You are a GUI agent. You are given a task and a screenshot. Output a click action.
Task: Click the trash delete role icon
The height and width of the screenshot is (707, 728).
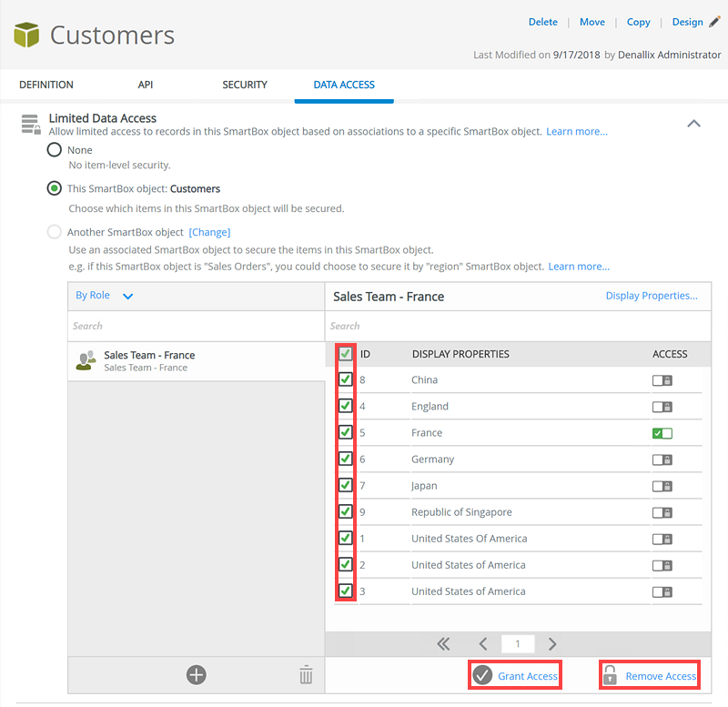(x=306, y=674)
